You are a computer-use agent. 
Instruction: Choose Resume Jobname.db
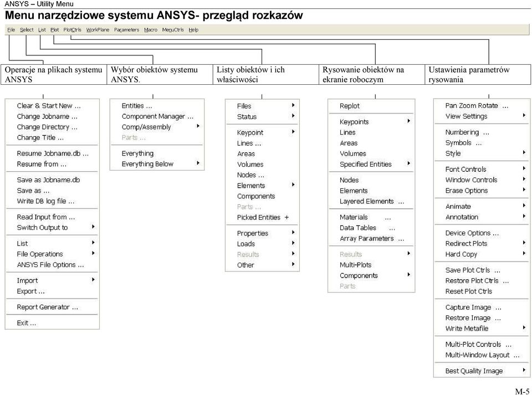point(52,153)
